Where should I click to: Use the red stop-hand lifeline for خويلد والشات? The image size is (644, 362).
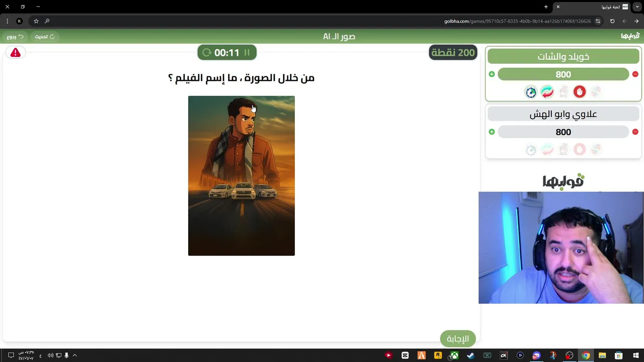(580, 92)
